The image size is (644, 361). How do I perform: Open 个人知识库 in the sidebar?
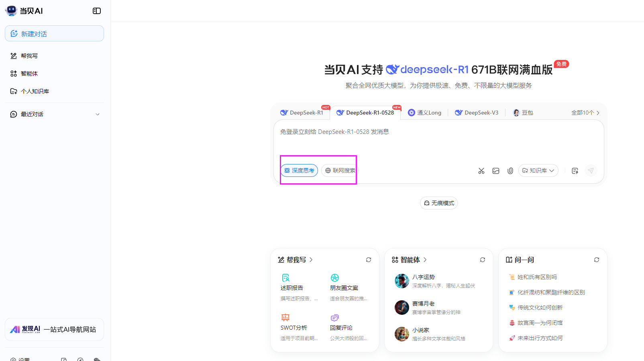tap(30, 91)
